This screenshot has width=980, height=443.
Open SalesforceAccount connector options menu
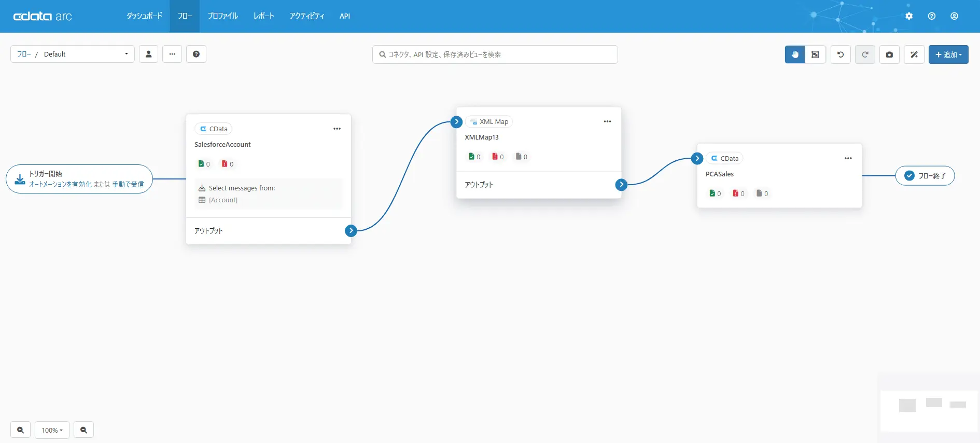click(337, 129)
